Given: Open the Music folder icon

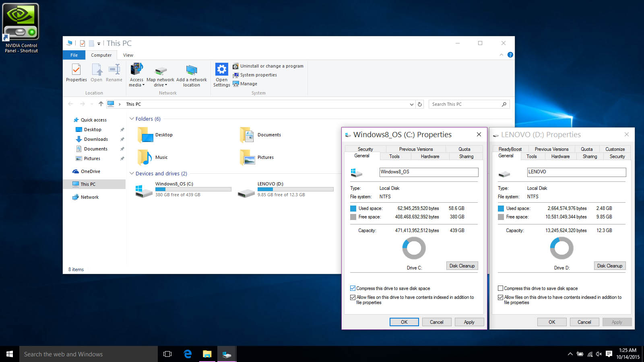Looking at the screenshot, I should 145,157.
